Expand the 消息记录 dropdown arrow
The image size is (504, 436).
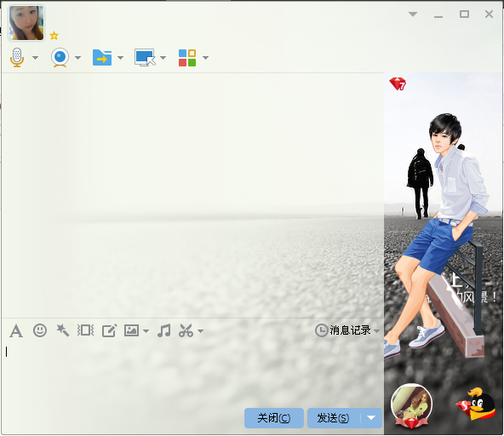(376, 331)
